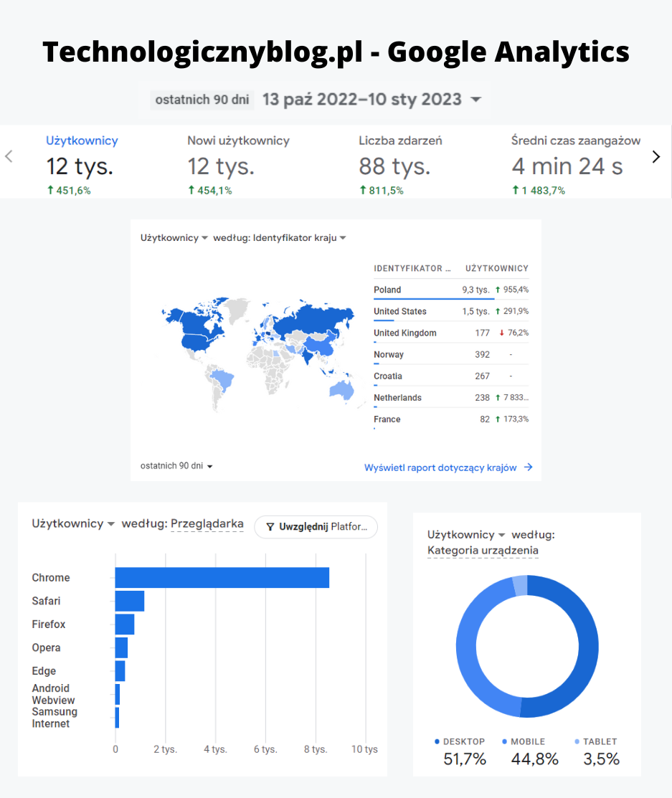Click the Firefox bar in the chart
The height and width of the screenshot is (798, 672).
[125, 624]
